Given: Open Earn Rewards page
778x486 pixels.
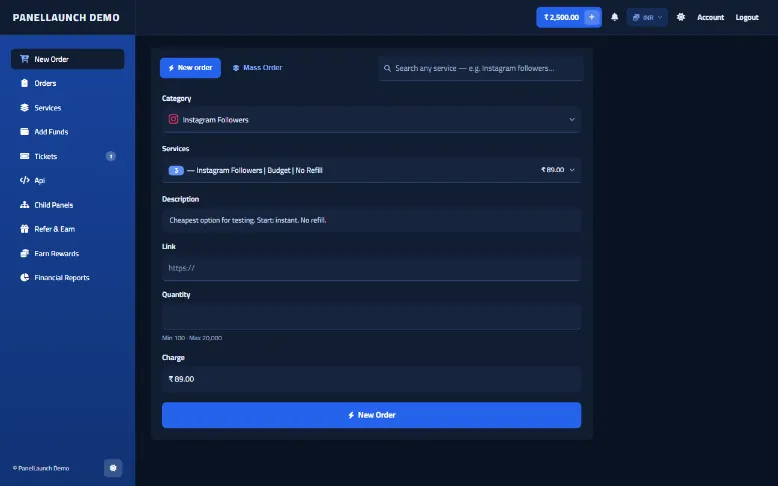Looking at the screenshot, I should pos(67,253).
